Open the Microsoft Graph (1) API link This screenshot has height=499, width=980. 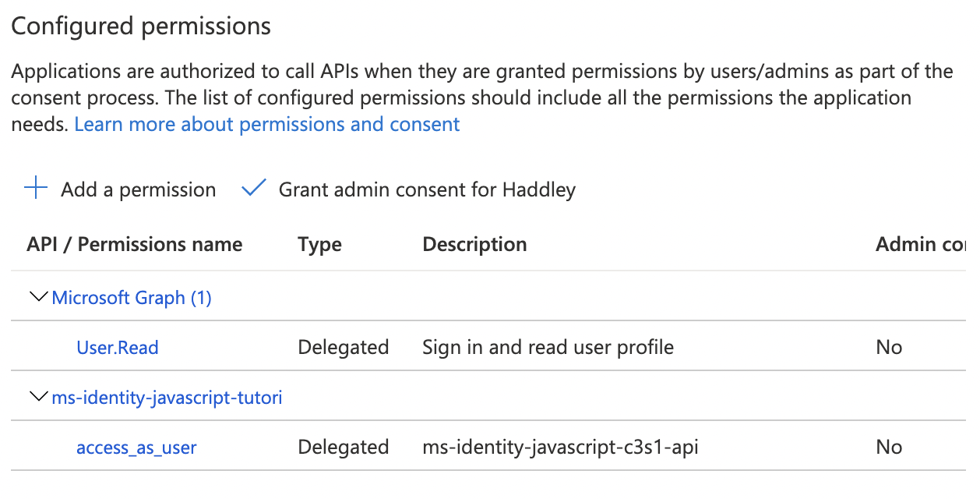tap(132, 298)
